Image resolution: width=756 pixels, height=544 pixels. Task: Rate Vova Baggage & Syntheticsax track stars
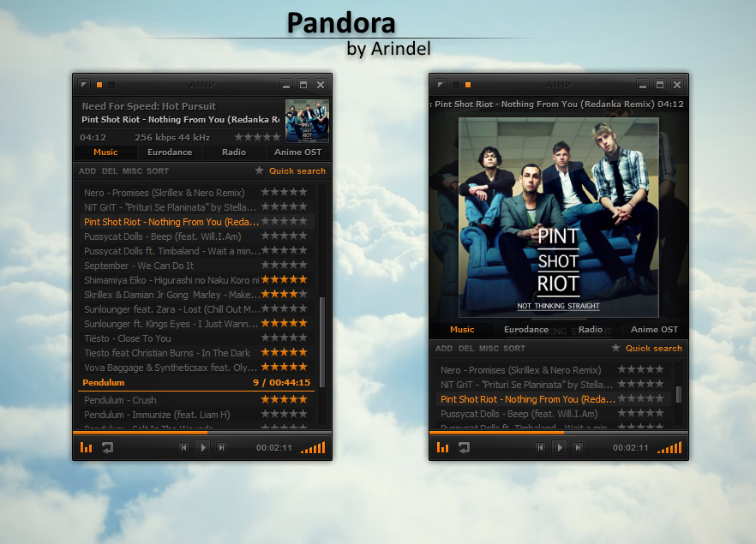pos(284,368)
